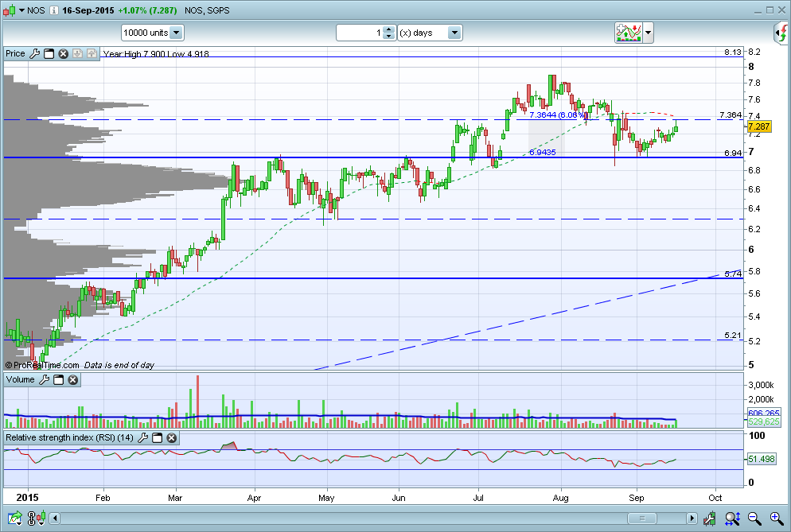Open Volume panel wrench settings
Screen dimensions: 791x532
45,379
